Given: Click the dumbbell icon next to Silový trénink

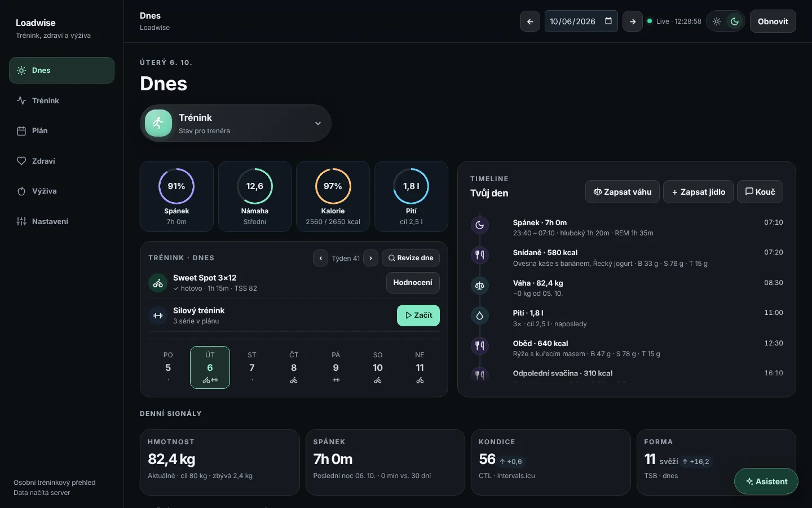Looking at the screenshot, I should pyautogui.click(x=158, y=316).
